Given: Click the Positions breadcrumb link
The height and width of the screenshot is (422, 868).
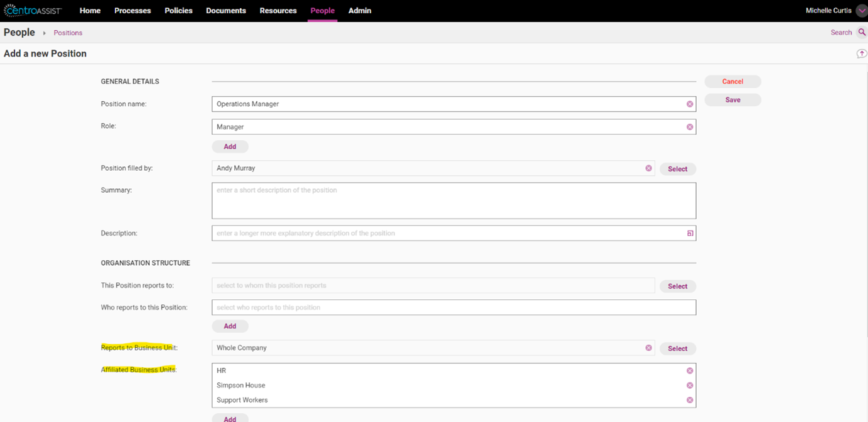Looking at the screenshot, I should click(x=68, y=33).
